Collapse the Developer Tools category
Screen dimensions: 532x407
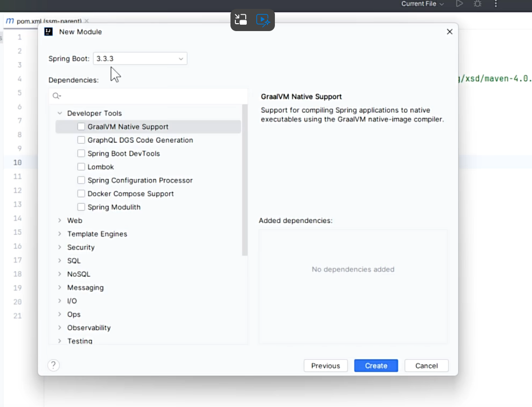pyautogui.click(x=60, y=113)
